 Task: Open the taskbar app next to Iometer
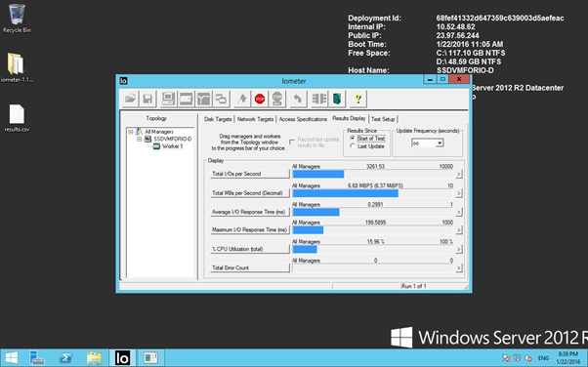[151, 358]
